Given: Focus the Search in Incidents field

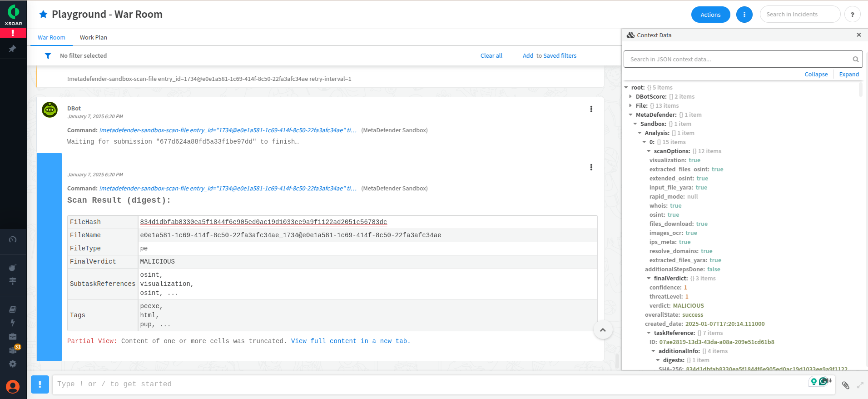Looking at the screenshot, I should pyautogui.click(x=800, y=15).
